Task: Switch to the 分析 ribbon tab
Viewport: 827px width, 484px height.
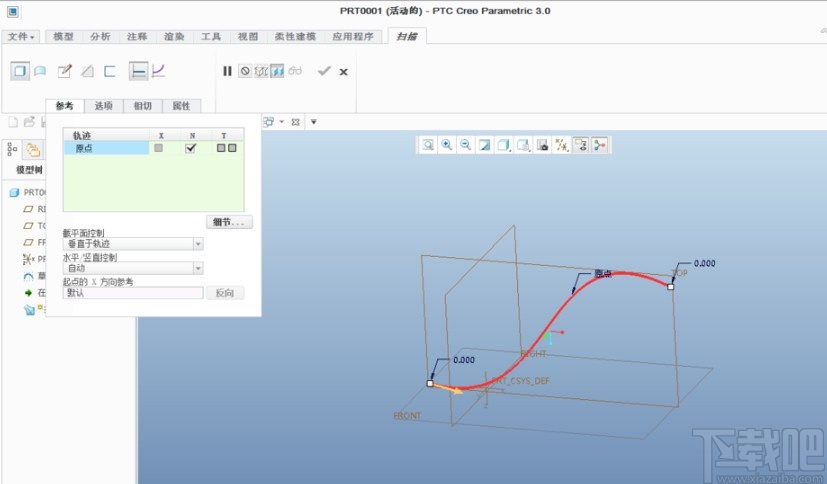Action: 100,36
